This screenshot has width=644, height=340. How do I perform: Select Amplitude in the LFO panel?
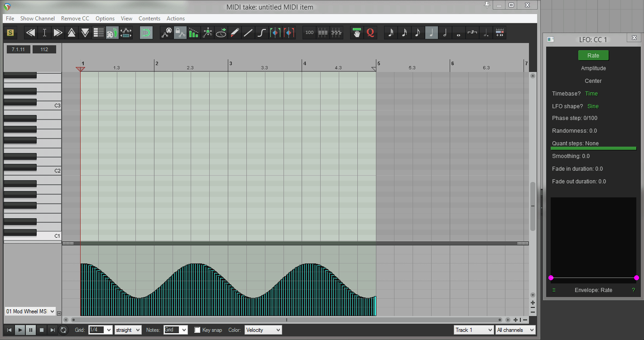point(593,68)
